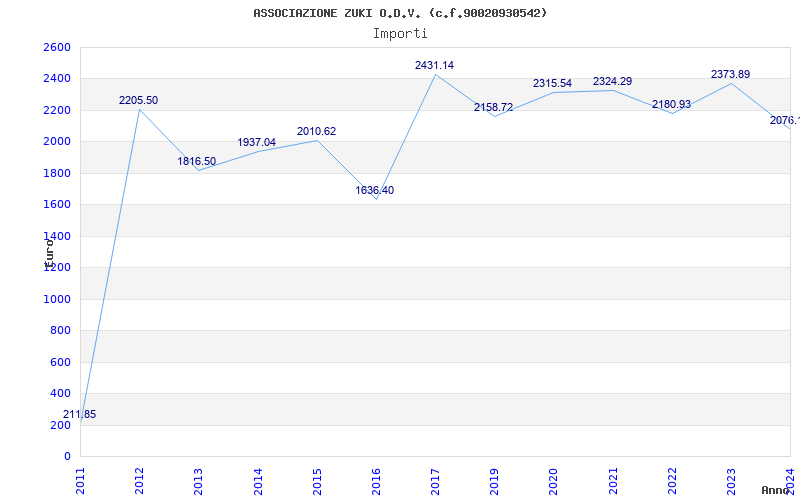Click x-axis year 2014
This screenshot has width=800, height=500.
(258, 481)
